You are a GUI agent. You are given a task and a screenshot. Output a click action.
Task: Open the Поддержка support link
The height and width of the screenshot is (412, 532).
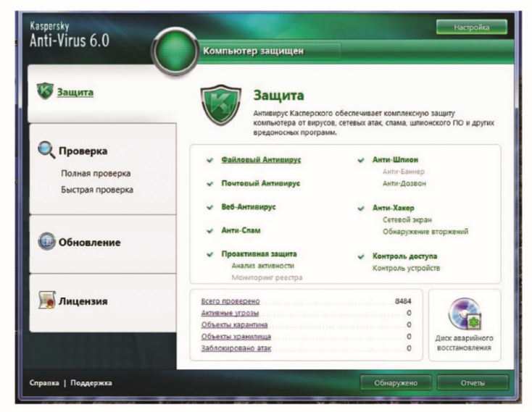91,383
